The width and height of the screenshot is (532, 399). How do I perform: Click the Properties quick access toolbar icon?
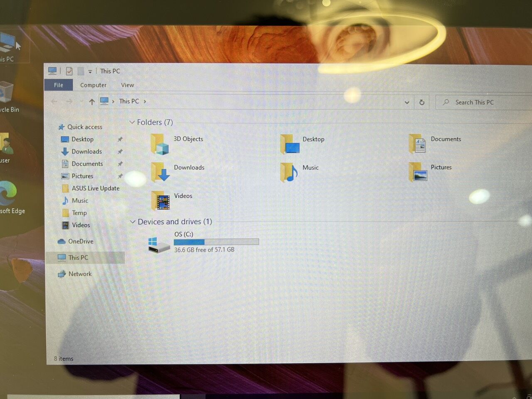click(x=69, y=71)
